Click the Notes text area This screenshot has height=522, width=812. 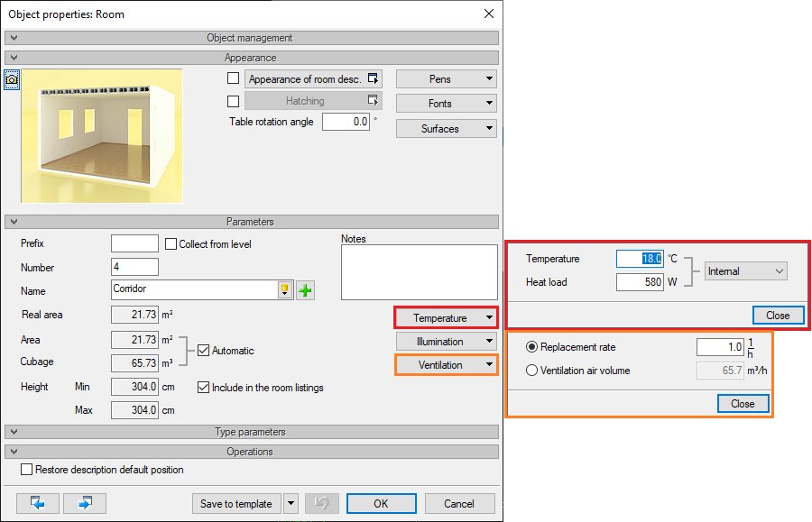[x=419, y=272]
